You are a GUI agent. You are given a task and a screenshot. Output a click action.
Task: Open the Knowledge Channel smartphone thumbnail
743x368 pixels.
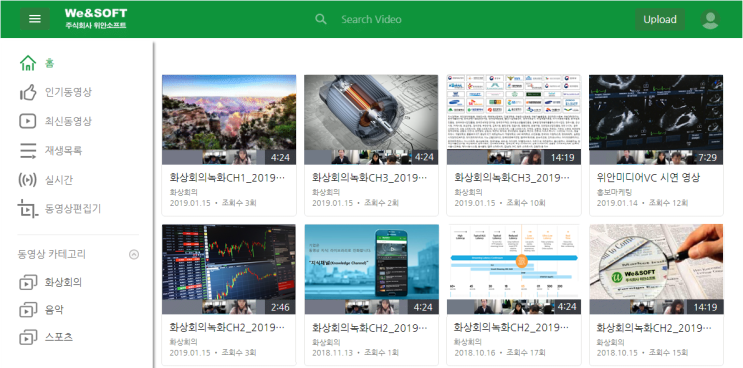(371, 269)
